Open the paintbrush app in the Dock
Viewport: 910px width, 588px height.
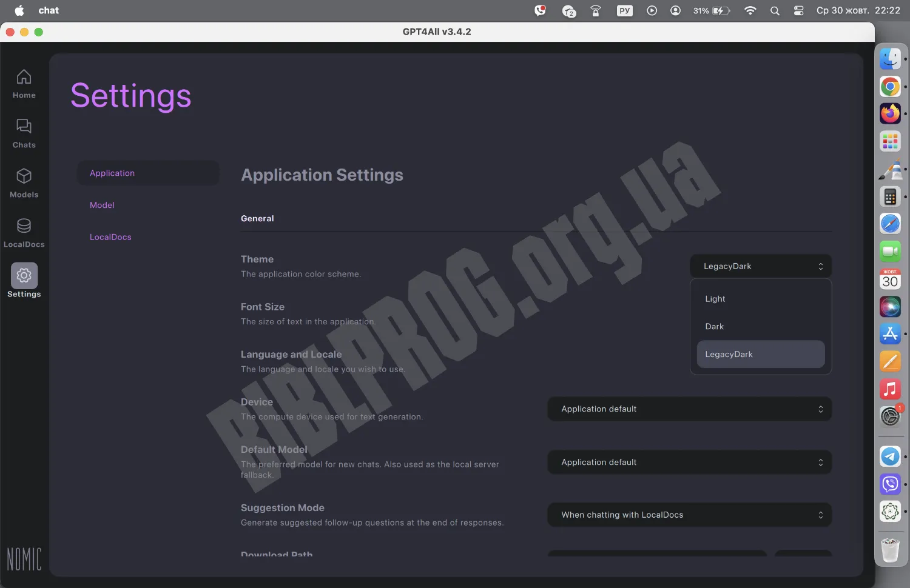click(890, 169)
